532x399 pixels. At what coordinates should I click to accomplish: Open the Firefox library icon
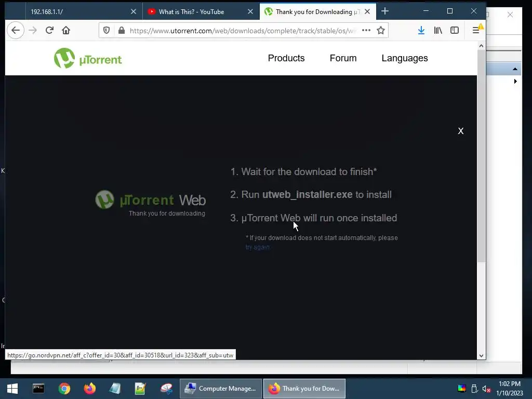438,30
